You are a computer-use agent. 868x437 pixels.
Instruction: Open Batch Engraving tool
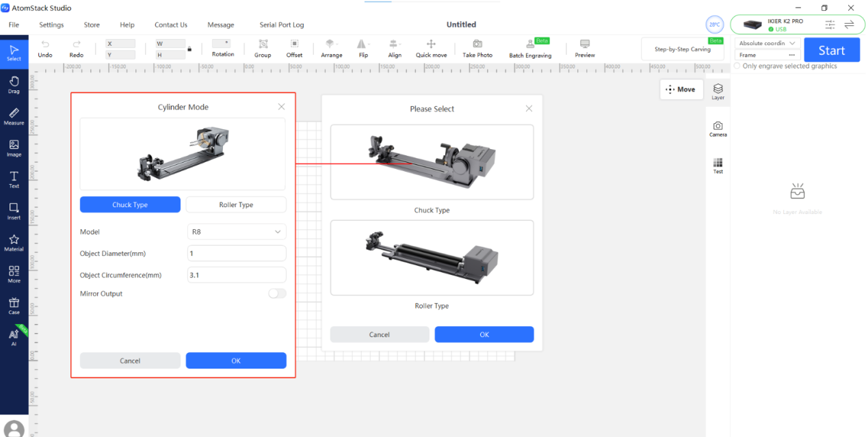pos(530,49)
